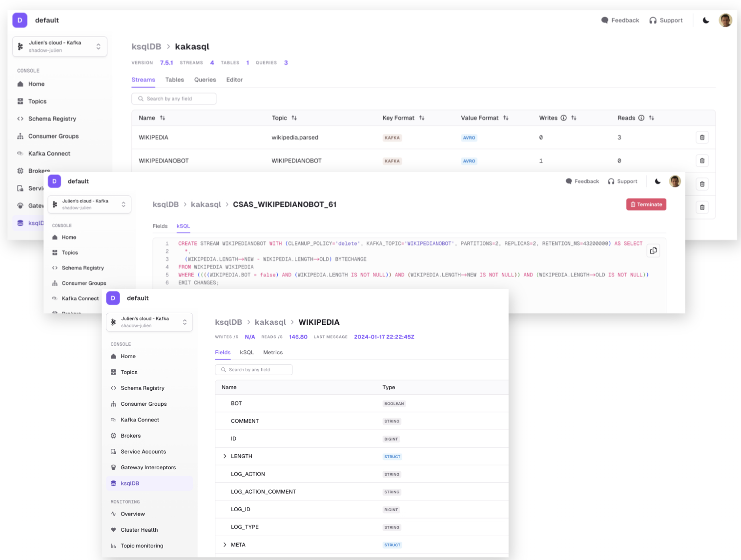Delete the WIKIPEDIANOBOT stream with trash icon
The image size is (741, 560).
point(702,160)
